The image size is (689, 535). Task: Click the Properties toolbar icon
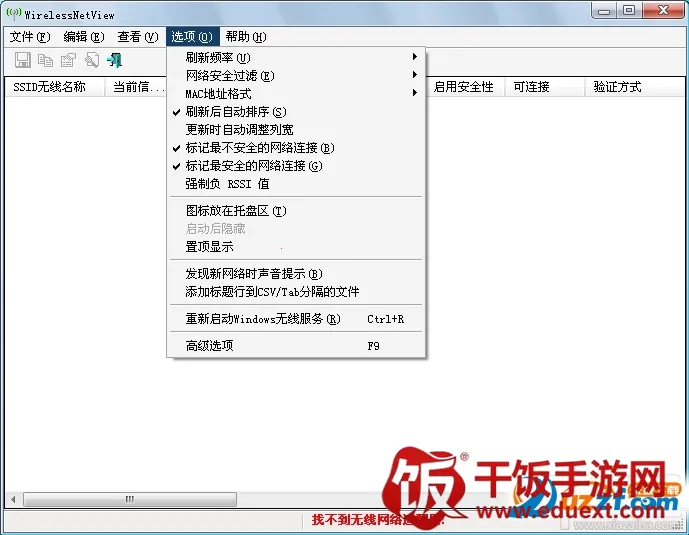coord(68,61)
